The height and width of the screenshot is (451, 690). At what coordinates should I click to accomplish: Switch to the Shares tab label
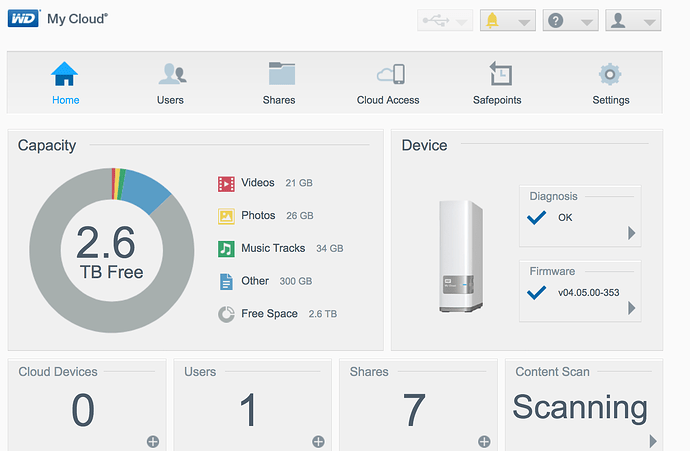279,100
